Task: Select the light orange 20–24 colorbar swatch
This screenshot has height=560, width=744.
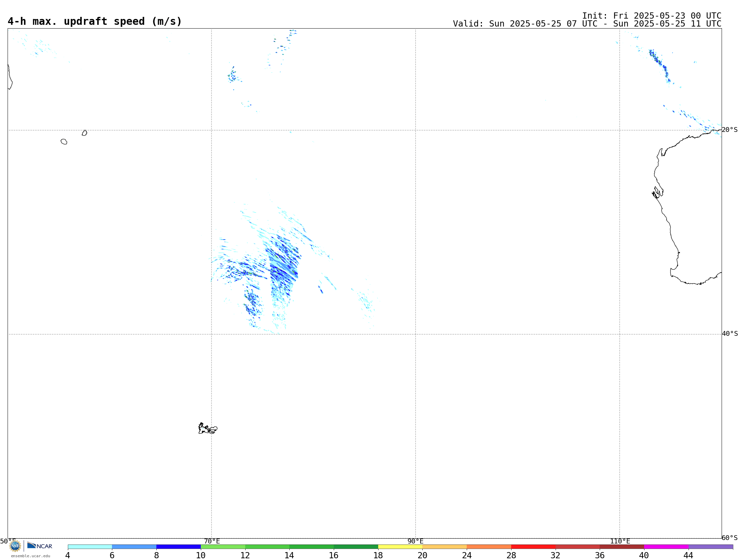Action: pyautogui.click(x=445, y=547)
